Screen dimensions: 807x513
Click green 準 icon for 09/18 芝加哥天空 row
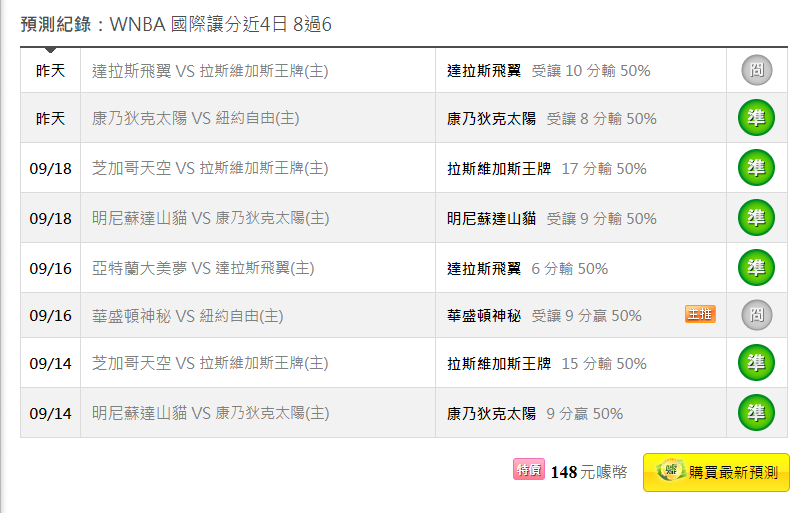pyautogui.click(x=756, y=168)
